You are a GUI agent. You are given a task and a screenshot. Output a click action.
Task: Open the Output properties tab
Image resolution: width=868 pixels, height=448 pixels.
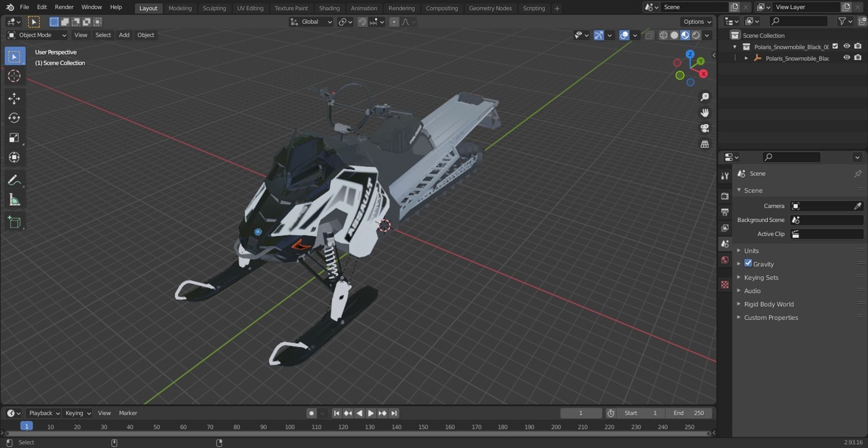click(x=725, y=212)
